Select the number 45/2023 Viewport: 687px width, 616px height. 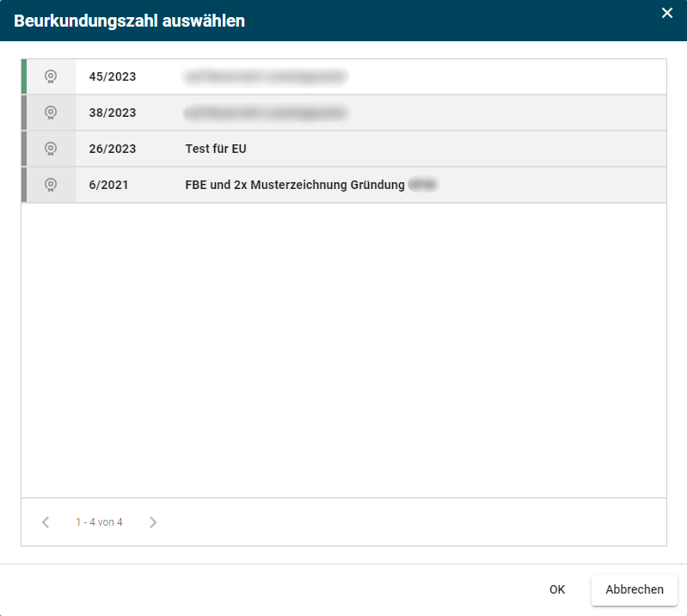(x=113, y=76)
